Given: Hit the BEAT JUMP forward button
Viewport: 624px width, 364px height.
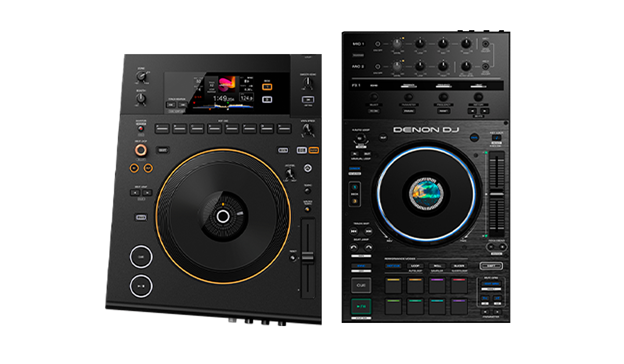Looking at the screenshot, I should 369,247.
